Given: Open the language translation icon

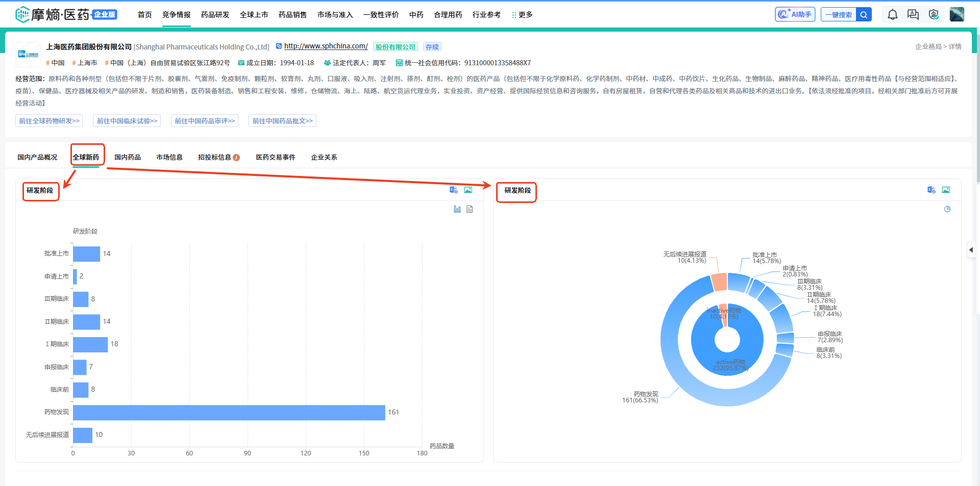Looking at the screenshot, I should pos(913,15).
